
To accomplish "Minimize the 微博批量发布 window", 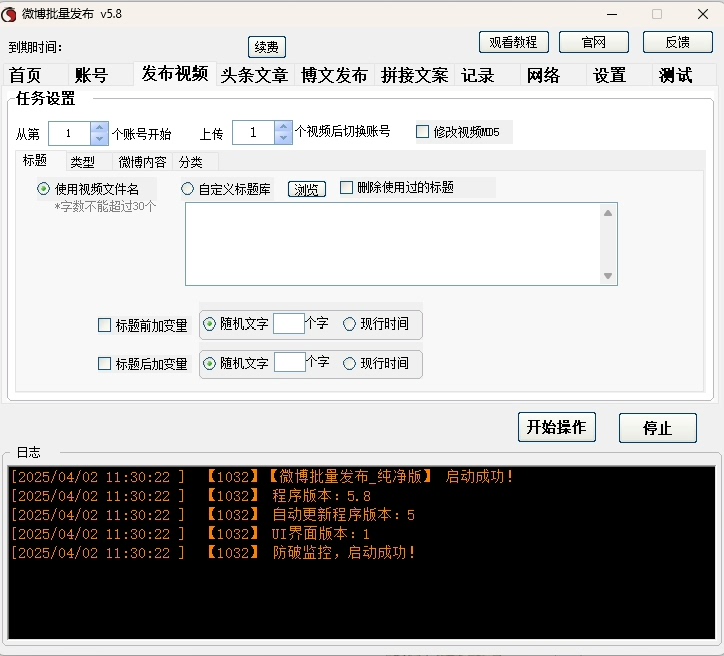I will (612, 14).
